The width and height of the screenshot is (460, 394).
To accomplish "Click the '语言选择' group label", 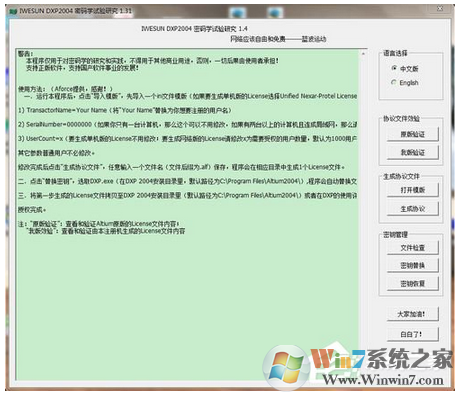I will coord(395,53).
